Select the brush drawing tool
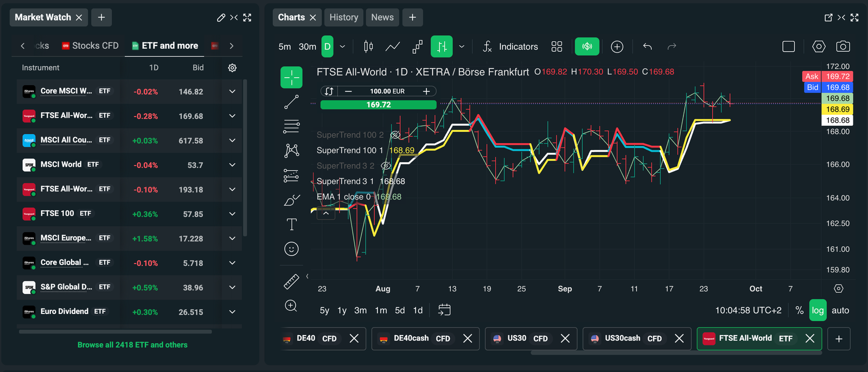 pos(291,200)
